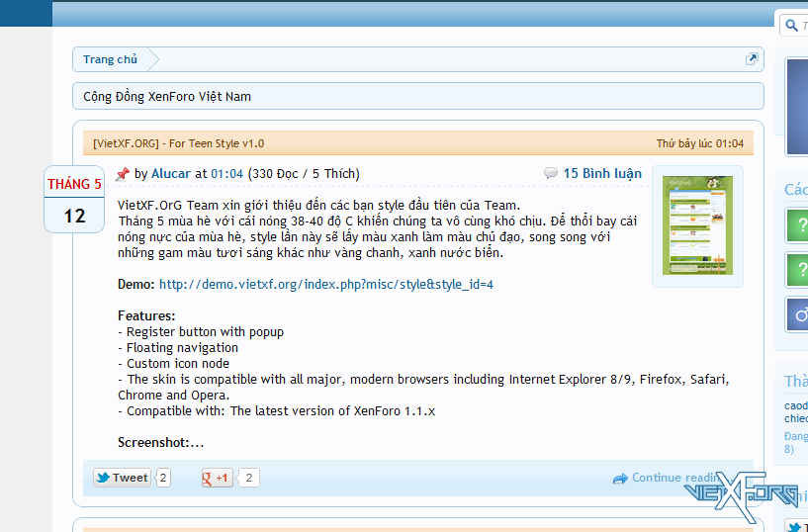Click the 'Thứ bảy lúc 01:04' date text
The image size is (808, 532).
(700, 143)
